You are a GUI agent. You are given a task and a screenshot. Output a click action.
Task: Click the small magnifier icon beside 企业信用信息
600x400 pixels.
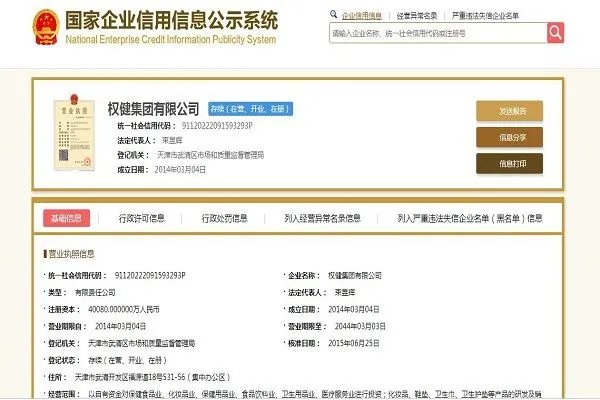pyautogui.click(x=334, y=15)
